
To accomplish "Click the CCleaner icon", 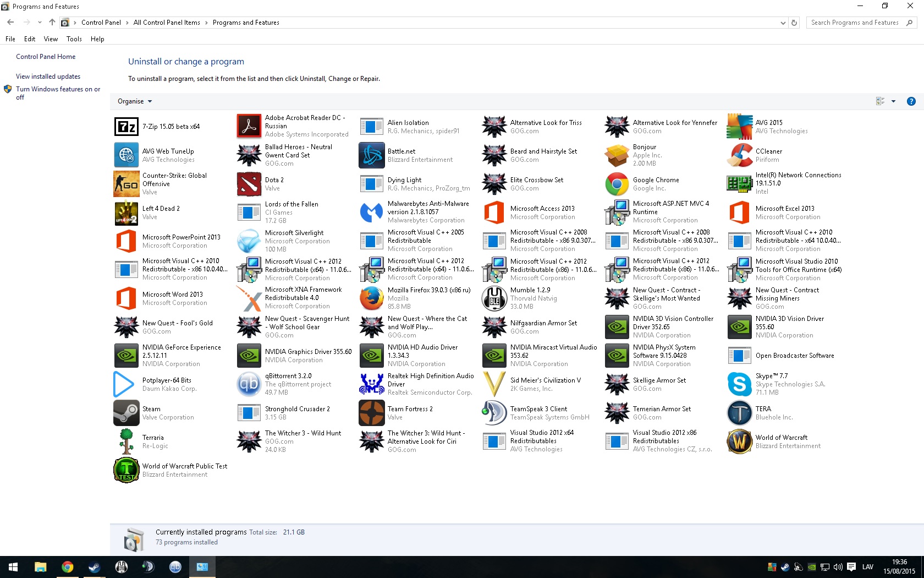I will pos(739,155).
